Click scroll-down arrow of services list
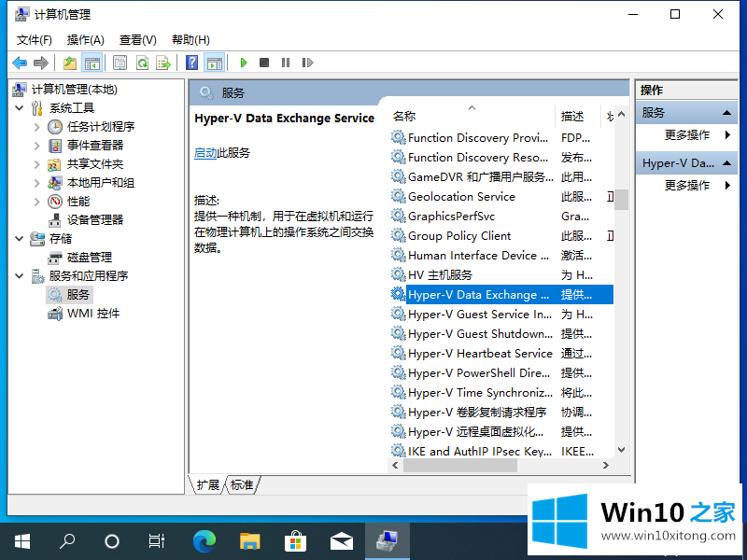Screen dimensions: 747x560 (621, 450)
